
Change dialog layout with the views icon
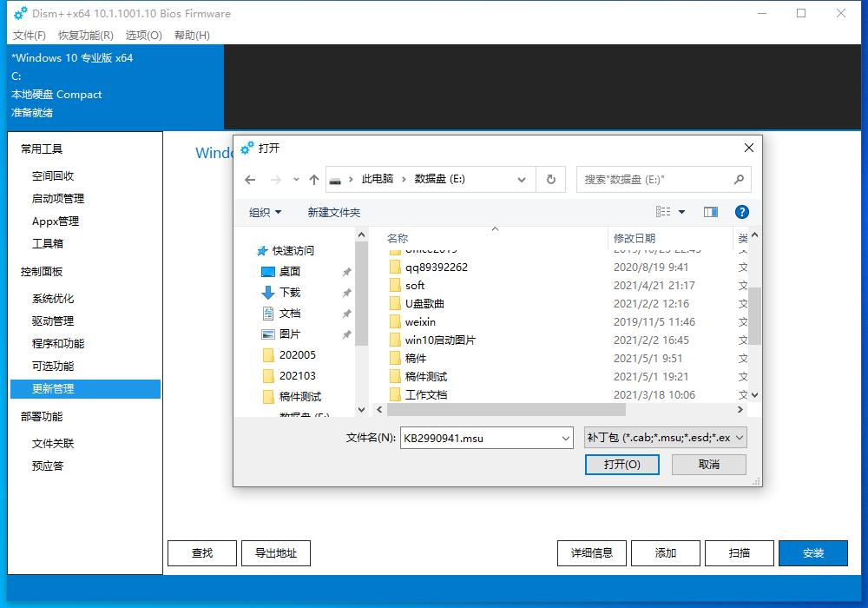coord(667,211)
